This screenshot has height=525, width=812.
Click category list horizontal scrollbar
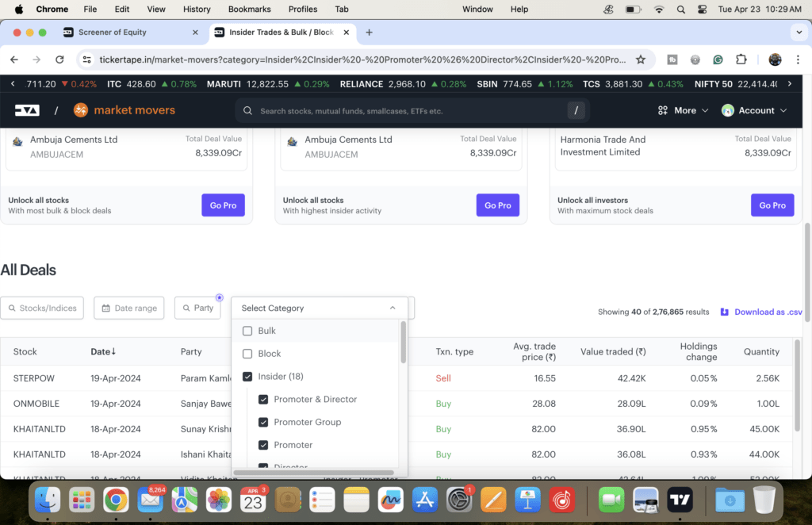pos(313,473)
